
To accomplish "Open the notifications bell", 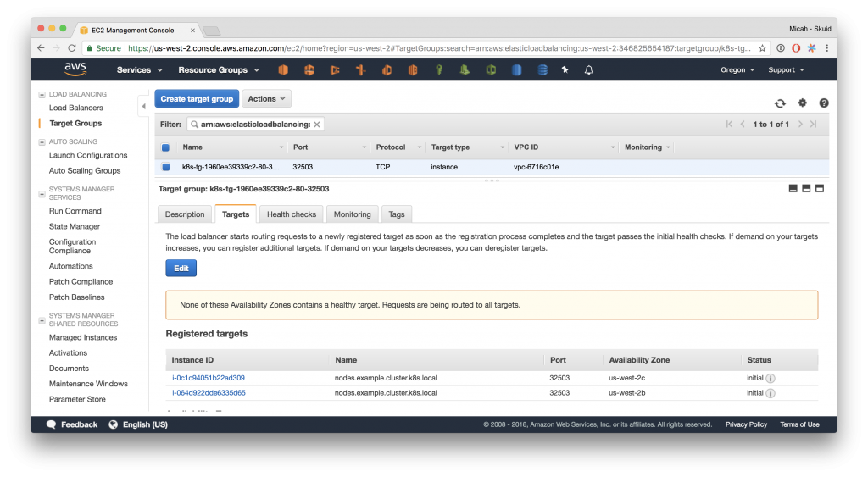I will (x=589, y=69).
